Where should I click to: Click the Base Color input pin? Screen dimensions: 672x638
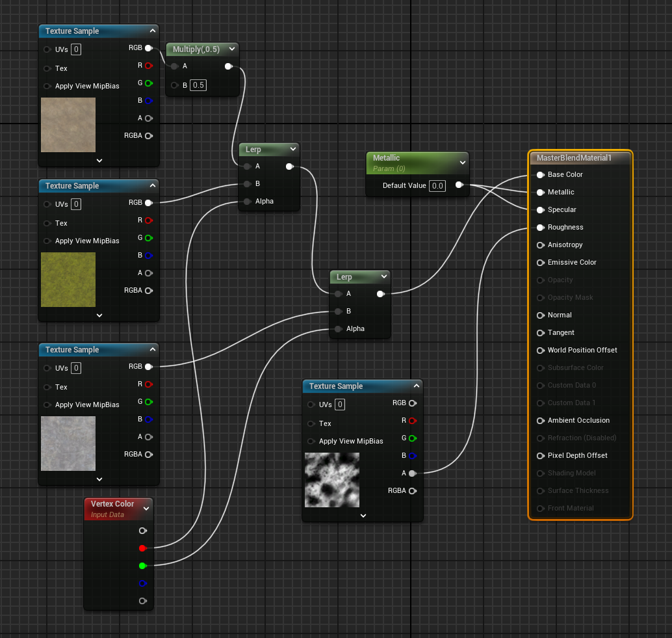(540, 175)
